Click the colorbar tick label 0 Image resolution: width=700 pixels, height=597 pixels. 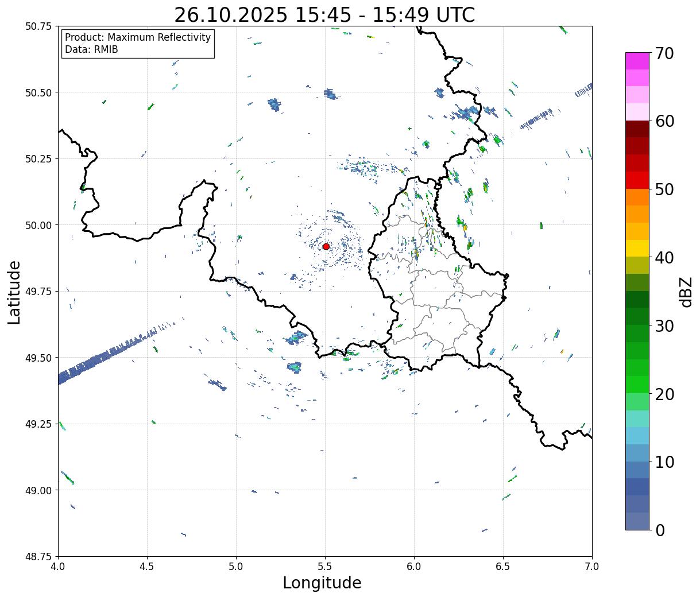point(660,530)
